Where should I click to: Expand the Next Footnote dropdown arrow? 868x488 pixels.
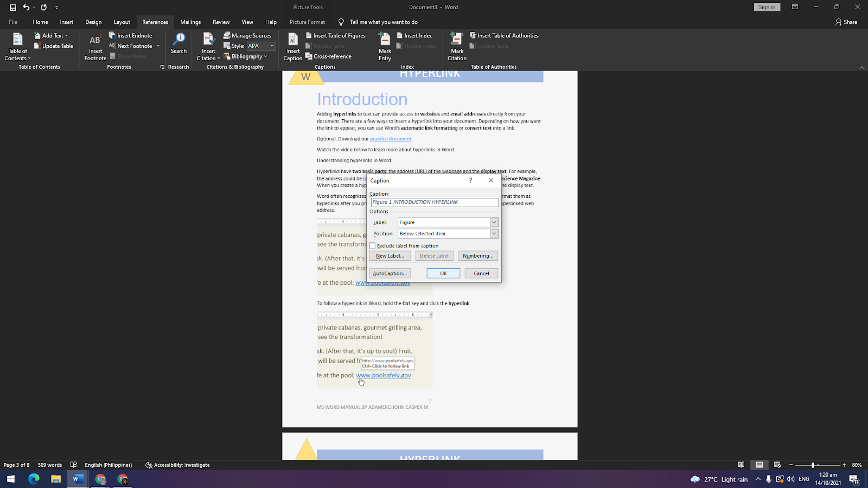158,46
